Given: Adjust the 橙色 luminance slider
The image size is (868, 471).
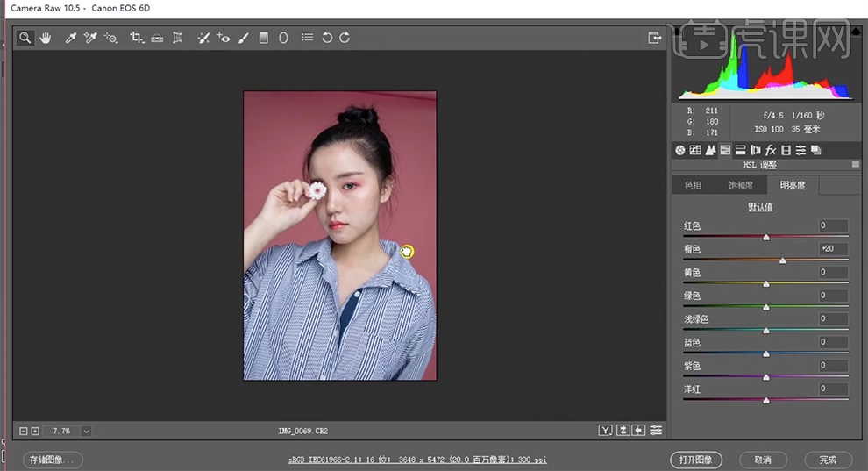Looking at the screenshot, I should [x=783, y=260].
